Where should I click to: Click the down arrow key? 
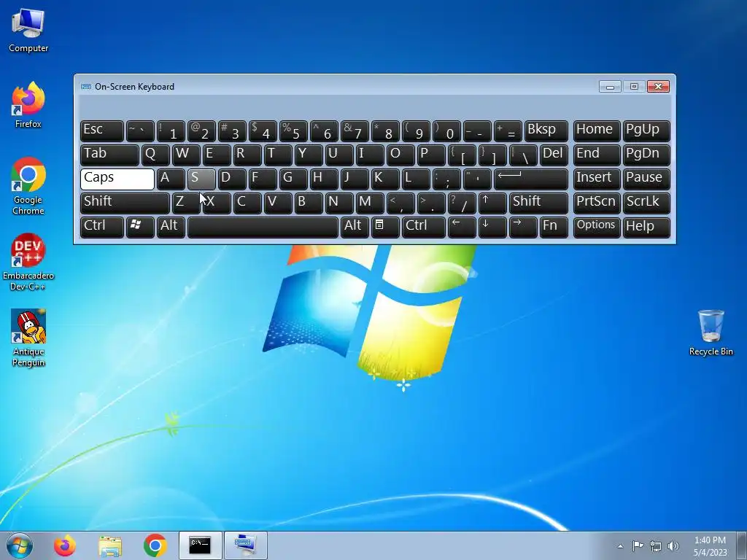click(x=492, y=227)
